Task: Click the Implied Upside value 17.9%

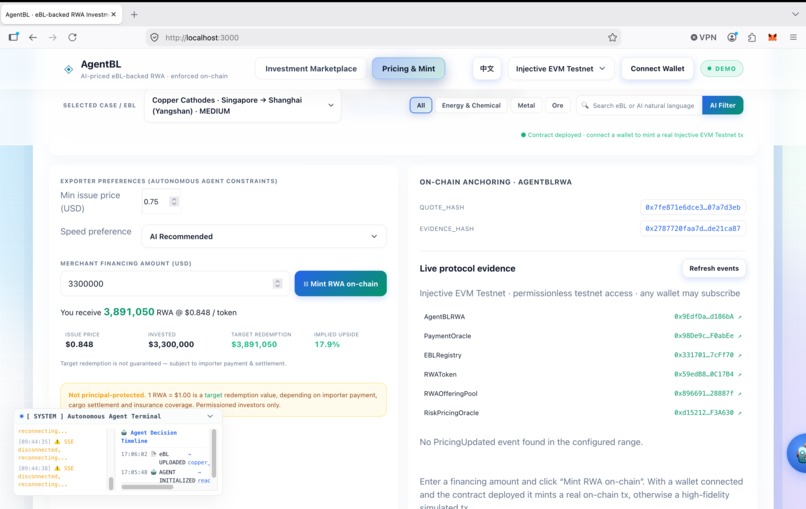Action: [x=327, y=344]
